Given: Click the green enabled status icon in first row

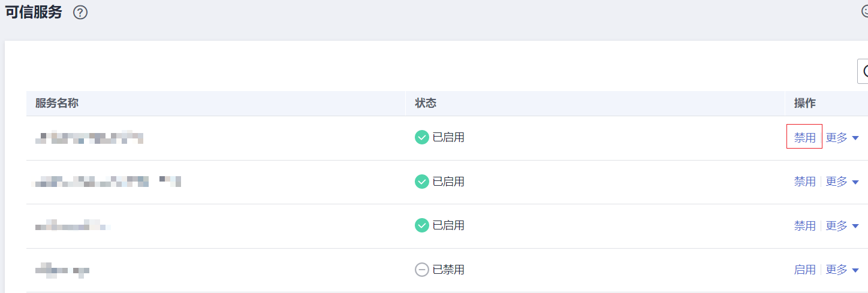Looking at the screenshot, I should [422, 138].
